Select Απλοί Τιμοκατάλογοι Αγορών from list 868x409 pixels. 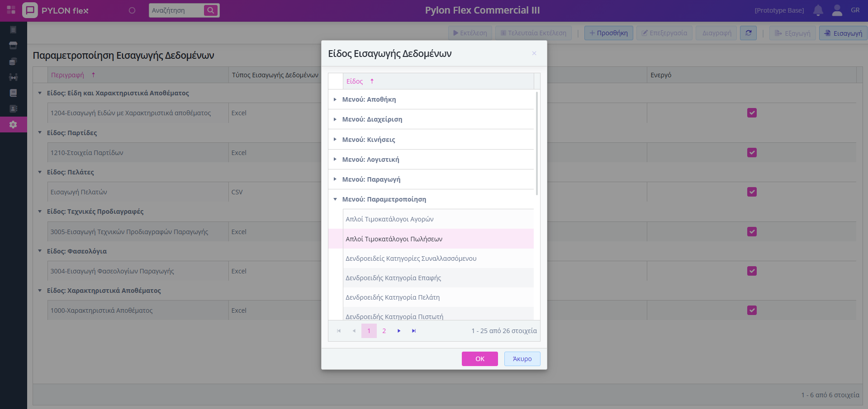click(x=389, y=219)
